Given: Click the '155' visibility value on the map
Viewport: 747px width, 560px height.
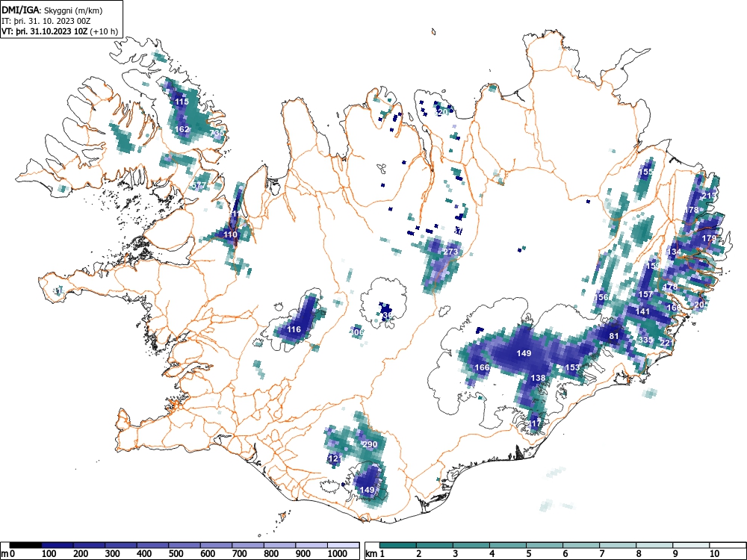Looking at the screenshot, I should 645,172.
